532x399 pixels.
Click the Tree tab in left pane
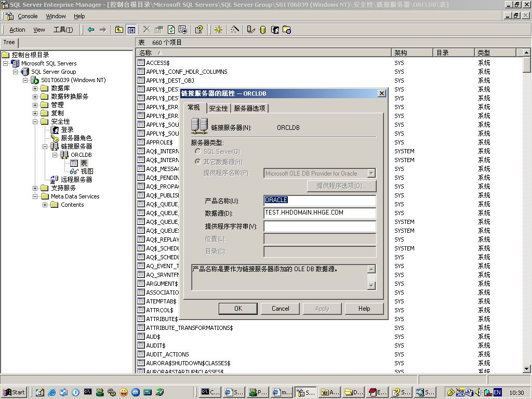pos(9,43)
